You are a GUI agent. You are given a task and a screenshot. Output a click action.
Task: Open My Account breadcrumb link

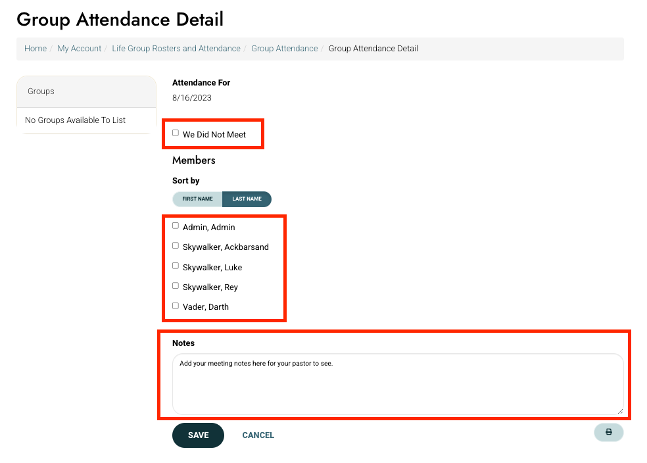[x=79, y=48]
